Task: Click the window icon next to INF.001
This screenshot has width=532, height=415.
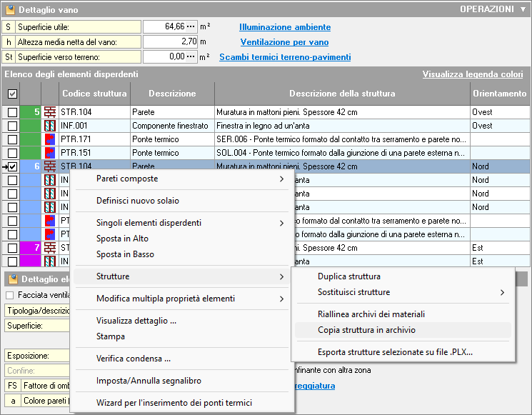Action: 50,126
